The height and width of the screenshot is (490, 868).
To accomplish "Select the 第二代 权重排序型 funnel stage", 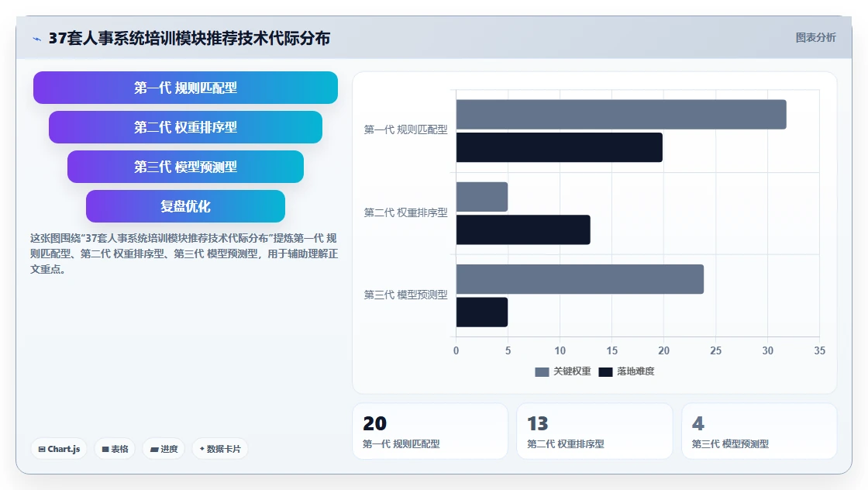I will 185,127.
